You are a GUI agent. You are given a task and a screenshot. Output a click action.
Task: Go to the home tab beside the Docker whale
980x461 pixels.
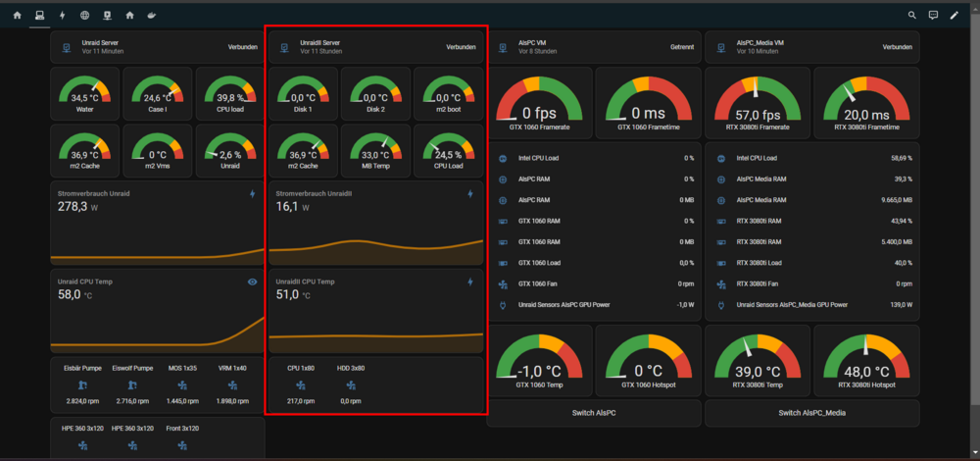click(129, 15)
